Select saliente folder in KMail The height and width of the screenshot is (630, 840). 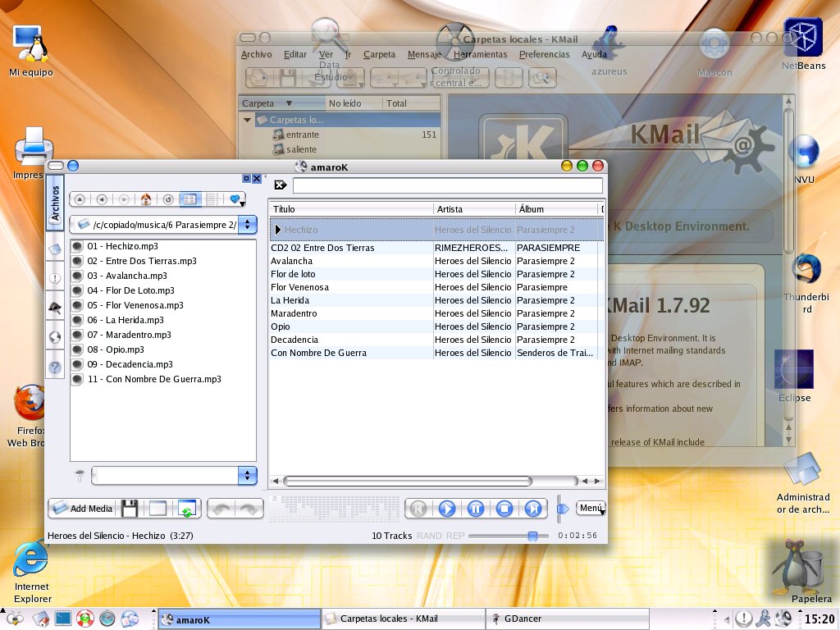[301, 149]
